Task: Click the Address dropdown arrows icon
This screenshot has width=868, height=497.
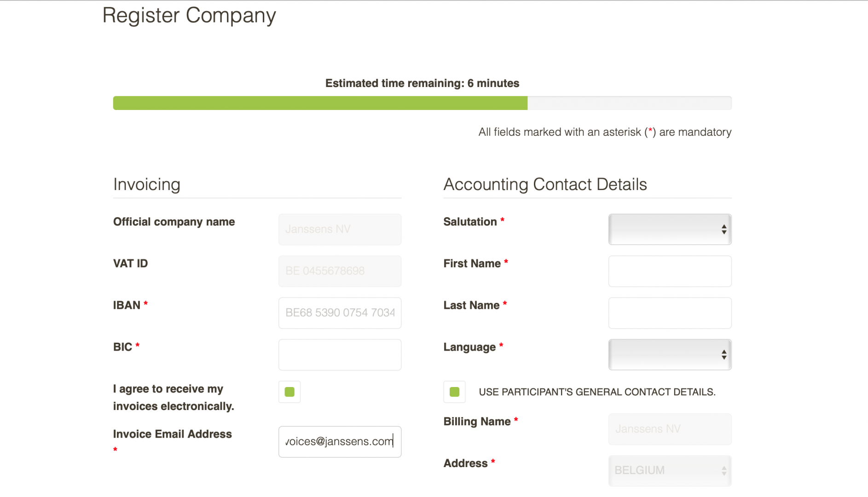Action: [x=723, y=470]
